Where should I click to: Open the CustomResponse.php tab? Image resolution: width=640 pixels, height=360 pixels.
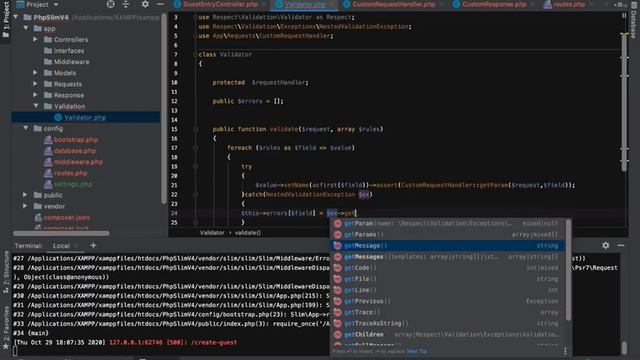click(x=494, y=4)
